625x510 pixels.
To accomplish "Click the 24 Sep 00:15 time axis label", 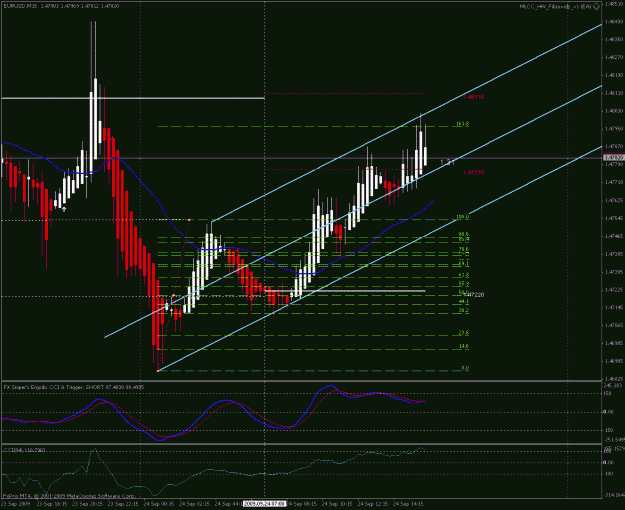I will tap(159, 504).
